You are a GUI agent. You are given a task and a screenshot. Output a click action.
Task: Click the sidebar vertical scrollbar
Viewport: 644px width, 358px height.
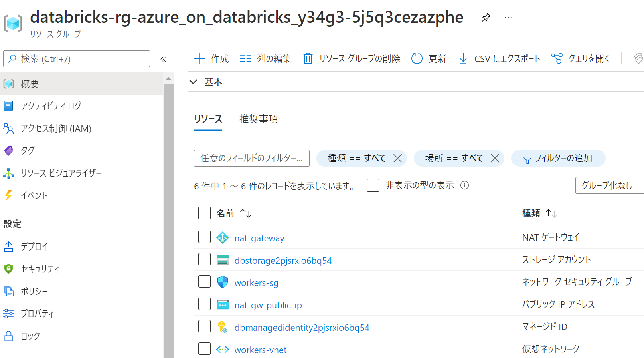(x=168, y=220)
